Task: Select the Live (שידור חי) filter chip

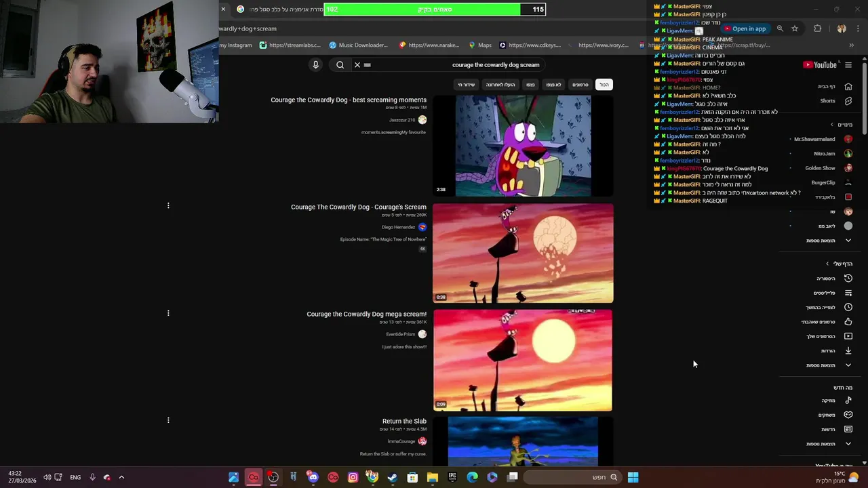Action: tap(467, 85)
